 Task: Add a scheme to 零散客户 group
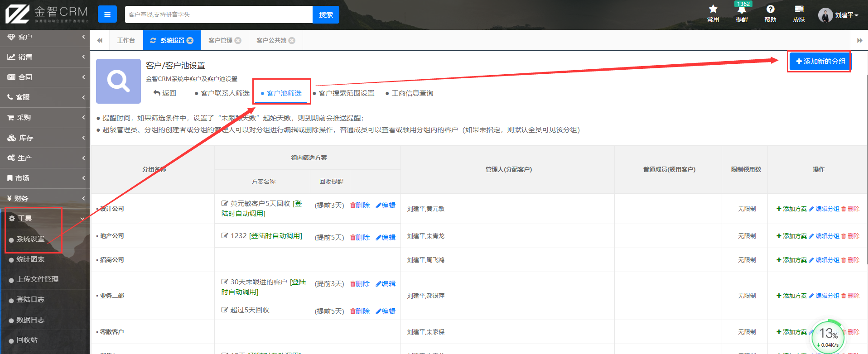coord(791,332)
